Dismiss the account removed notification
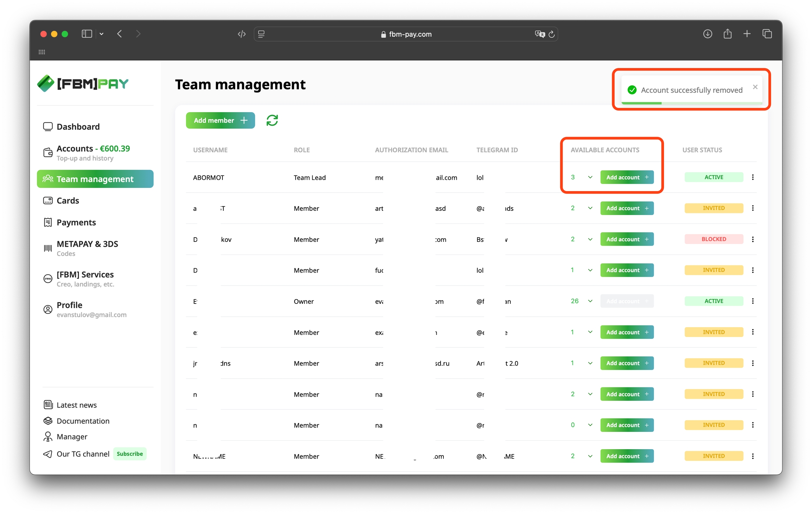Screen dimensions: 812x514 pyautogui.click(x=755, y=87)
